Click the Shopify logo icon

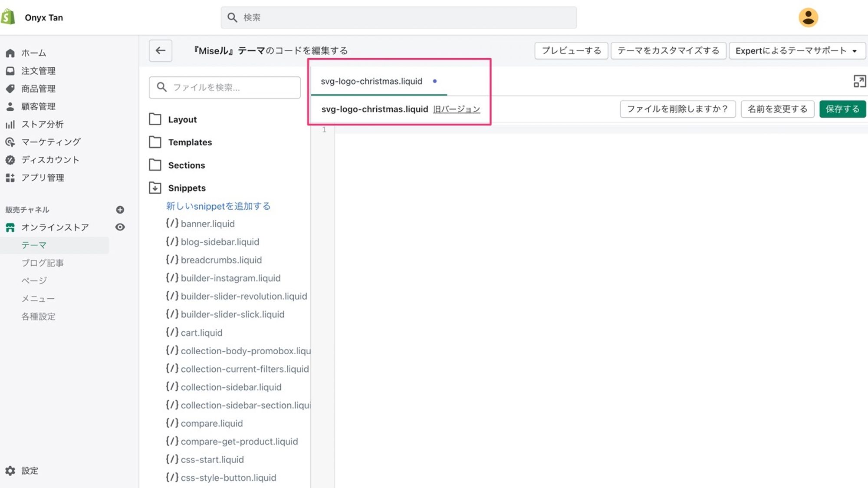(8, 17)
